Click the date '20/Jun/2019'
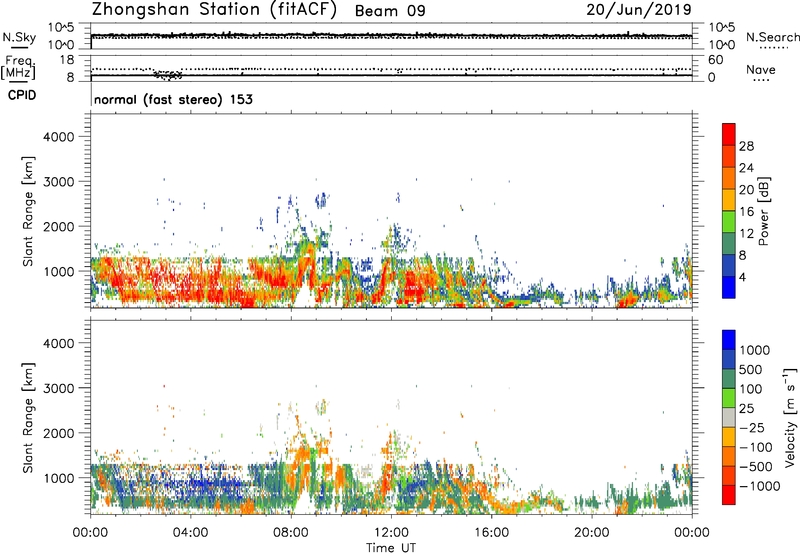This screenshot has height=554, width=800. point(639,10)
